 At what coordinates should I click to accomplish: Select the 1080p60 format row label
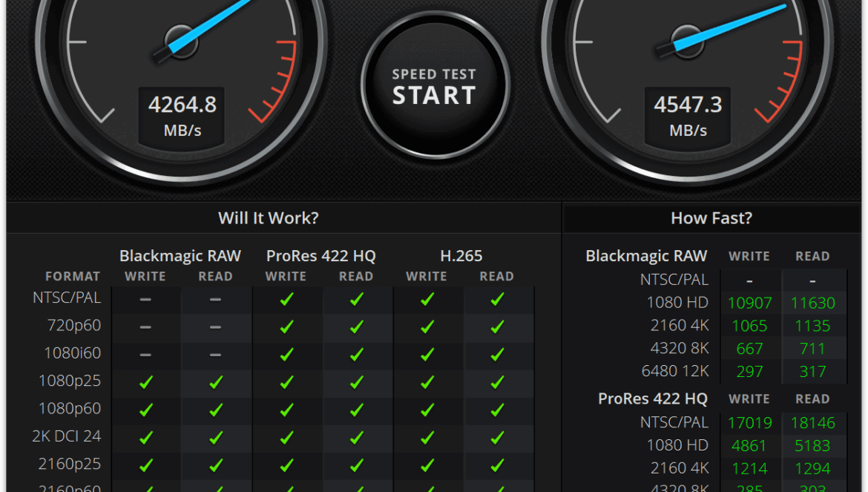70,408
